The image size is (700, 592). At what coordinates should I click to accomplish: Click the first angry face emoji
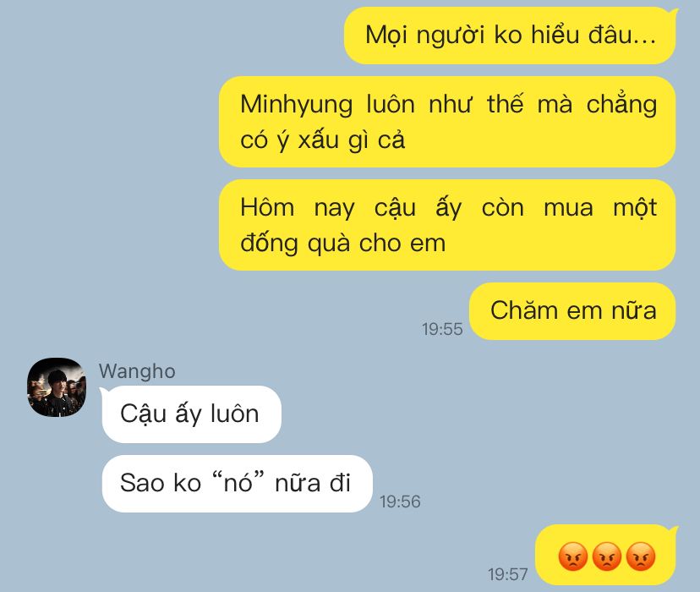tap(573, 556)
